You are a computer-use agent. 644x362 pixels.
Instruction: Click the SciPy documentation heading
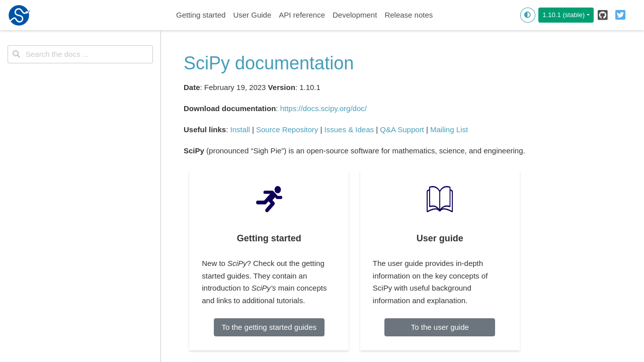click(269, 63)
